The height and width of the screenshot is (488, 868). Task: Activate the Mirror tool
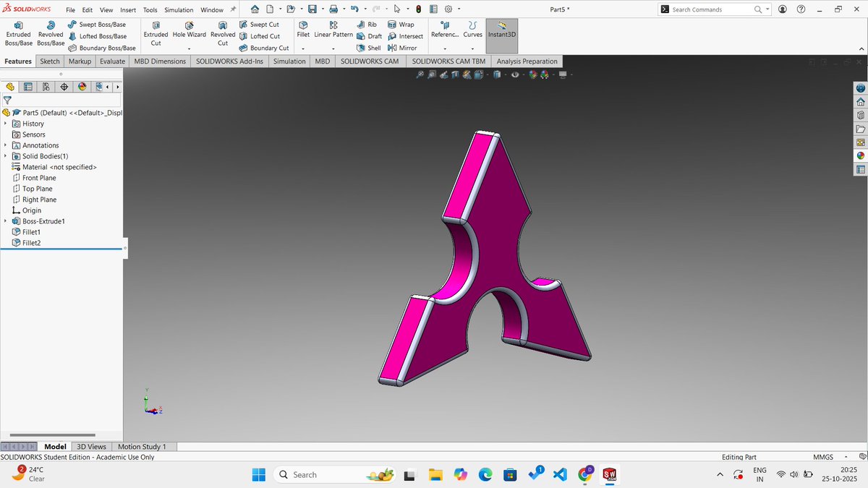tap(402, 48)
